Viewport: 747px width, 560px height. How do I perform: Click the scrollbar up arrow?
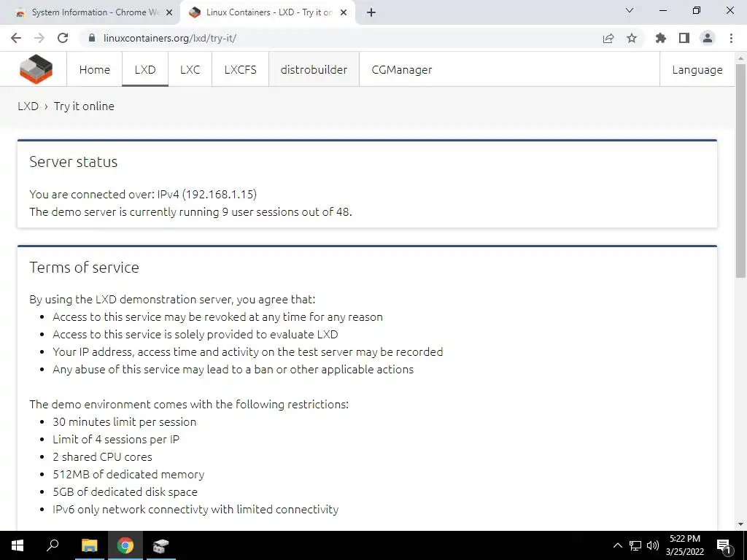[741, 58]
